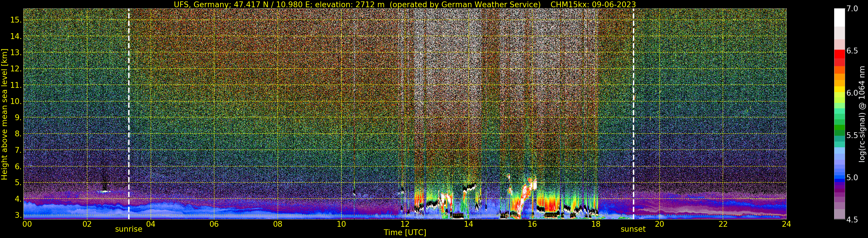This screenshot has width=868, height=238.
Task: Click the dashed white sunrise line
Action: pyautogui.click(x=129, y=114)
